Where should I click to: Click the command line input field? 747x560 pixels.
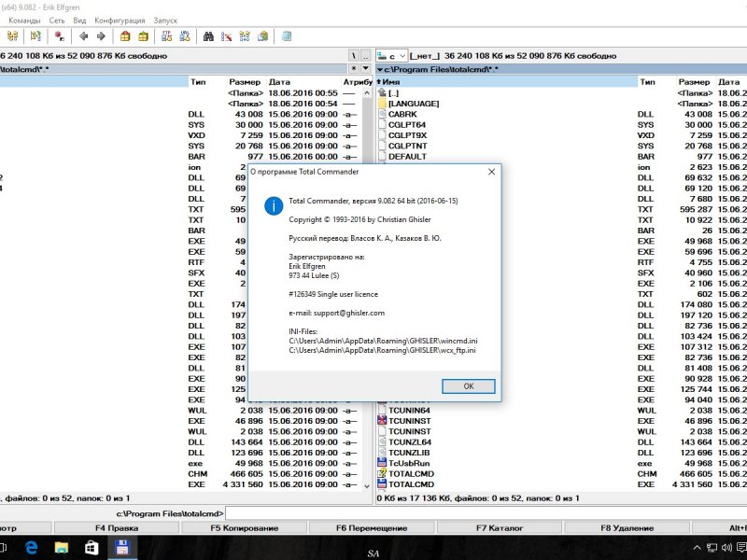point(486,513)
